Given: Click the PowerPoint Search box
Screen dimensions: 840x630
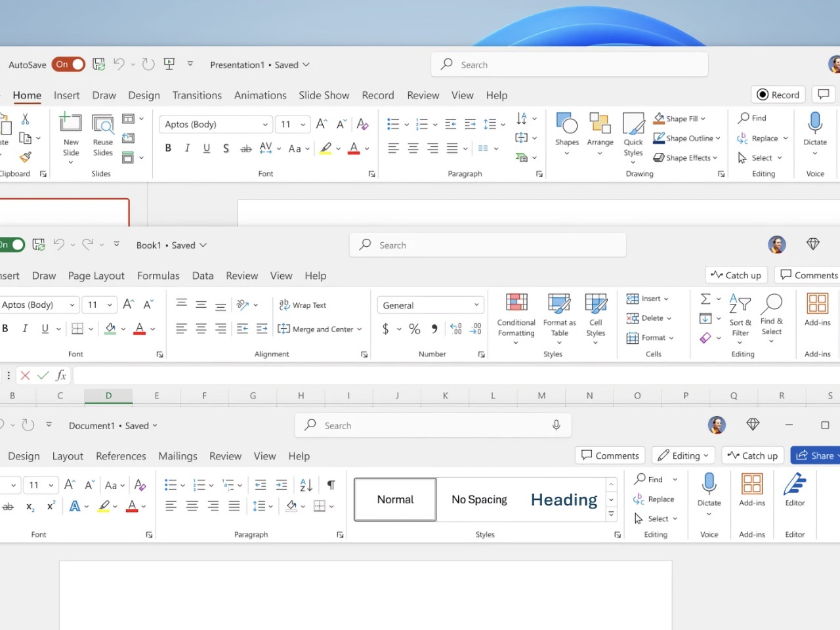Looking at the screenshot, I should (570, 64).
